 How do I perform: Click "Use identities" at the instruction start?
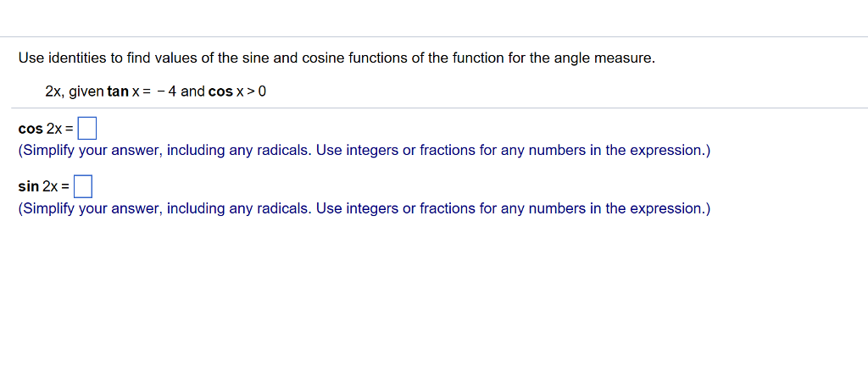(x=60, y=58)
